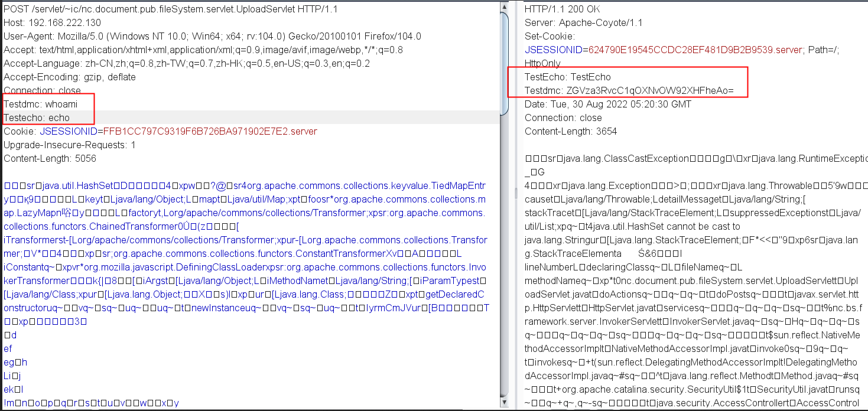This screenshot has width=868, height=411.
Task: Select the Accept-Language zh-CN header line
Action: point(187,63)
